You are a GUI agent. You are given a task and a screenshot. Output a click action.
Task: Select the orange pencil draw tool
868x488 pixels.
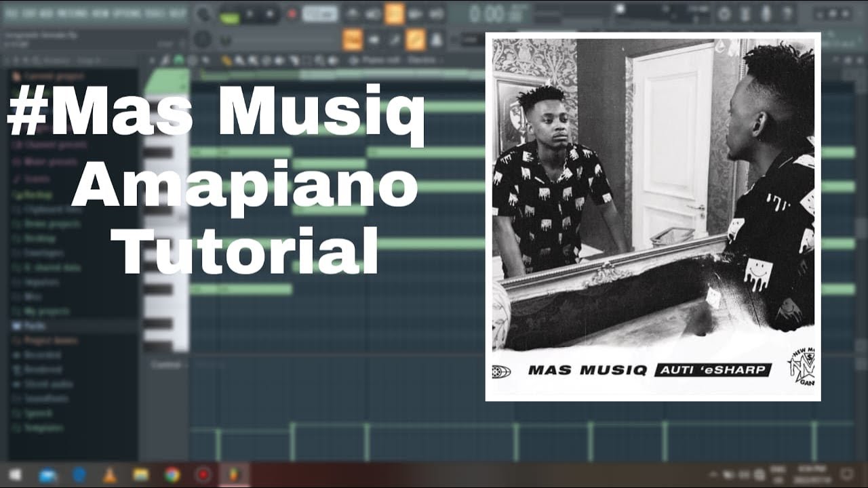(226, 61)
